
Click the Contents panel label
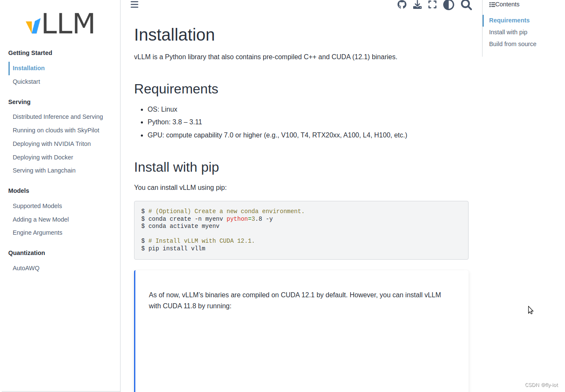507,5
